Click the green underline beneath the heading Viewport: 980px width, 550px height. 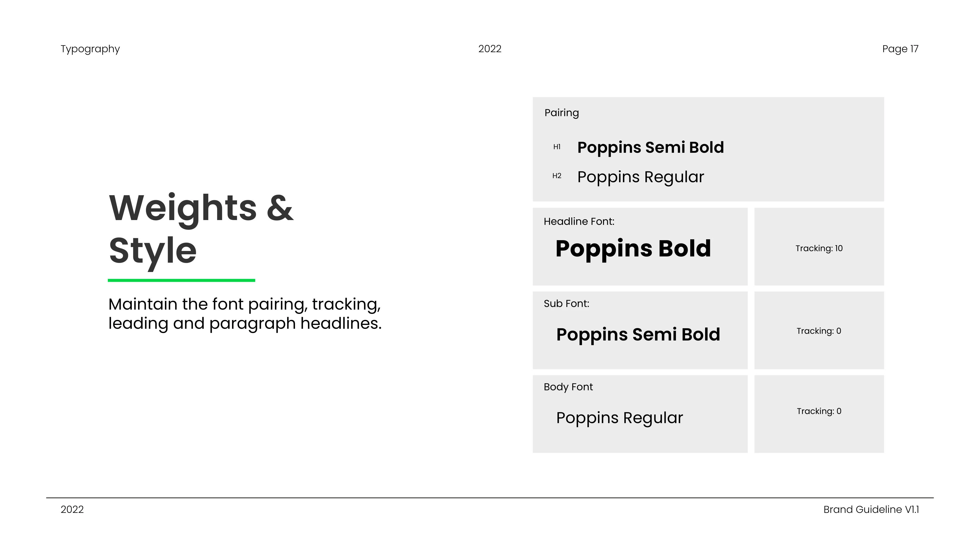pyautogui.click(x=181, y=281)
